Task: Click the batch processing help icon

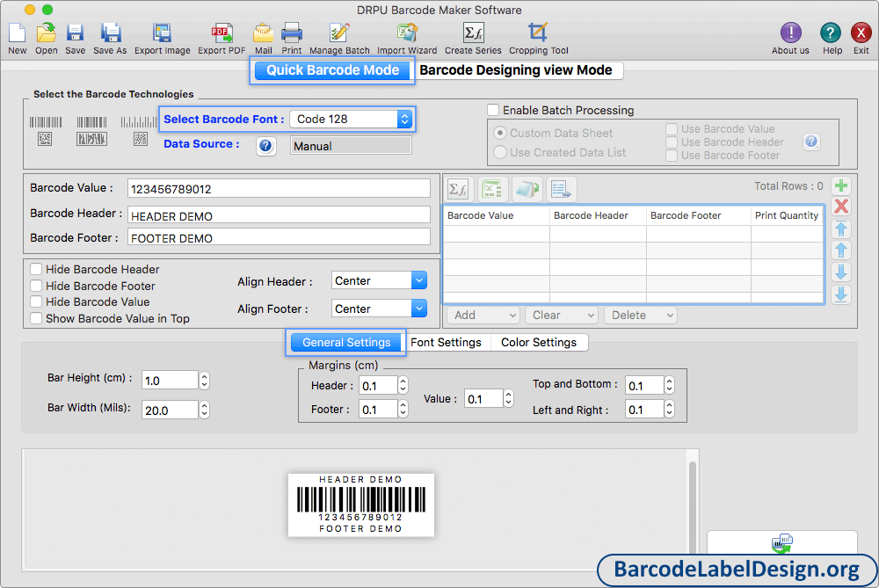Action: (x=810, y=142)
